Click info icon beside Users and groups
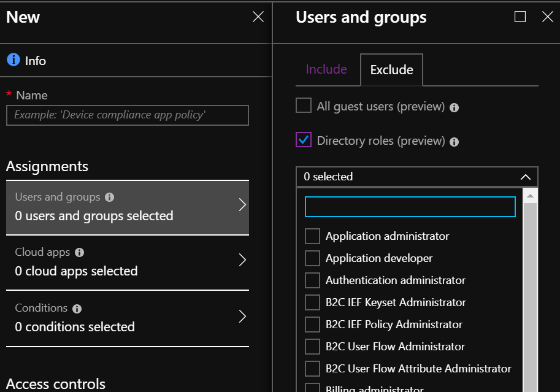This screenshot has height=392, width=560. tap(109, 198)
